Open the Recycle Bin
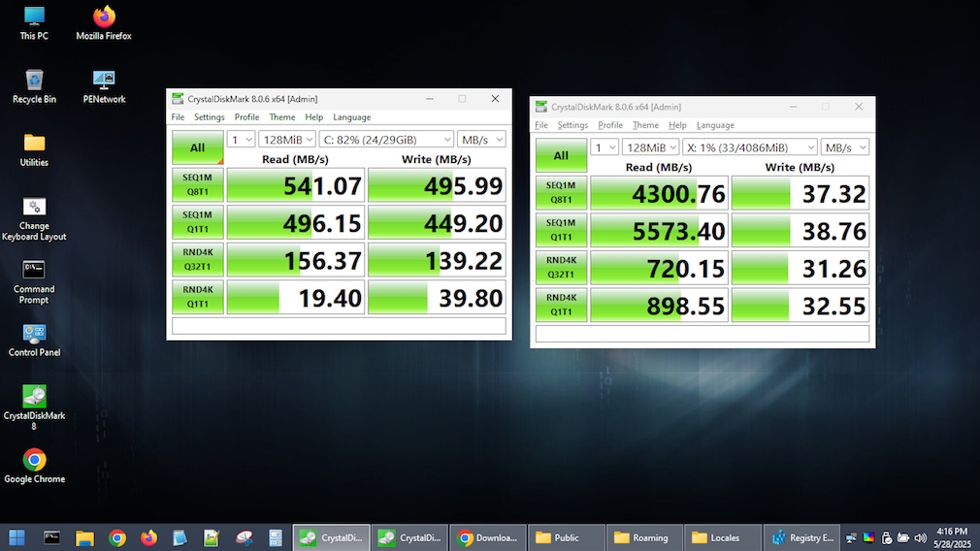Image resolution: width=980 pixels, height=551 pixels. point(34,86)
